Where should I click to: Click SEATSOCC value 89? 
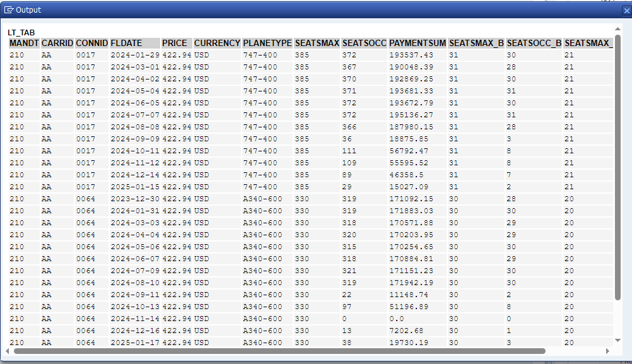click(x=347, y=175)
